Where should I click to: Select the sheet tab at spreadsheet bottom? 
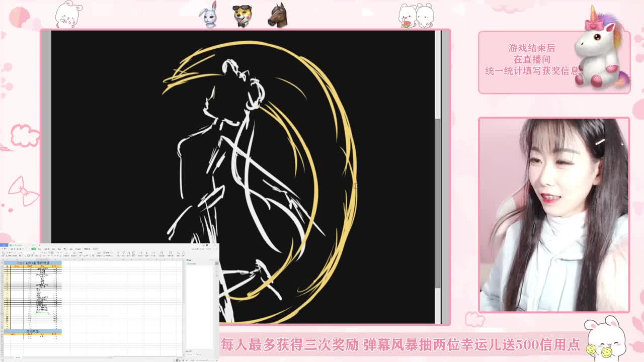(x=18, y=357)
